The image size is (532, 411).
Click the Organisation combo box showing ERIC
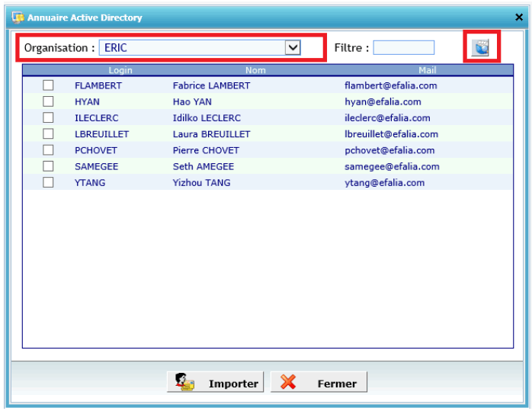pyautogui.click(x=192, y=47)
